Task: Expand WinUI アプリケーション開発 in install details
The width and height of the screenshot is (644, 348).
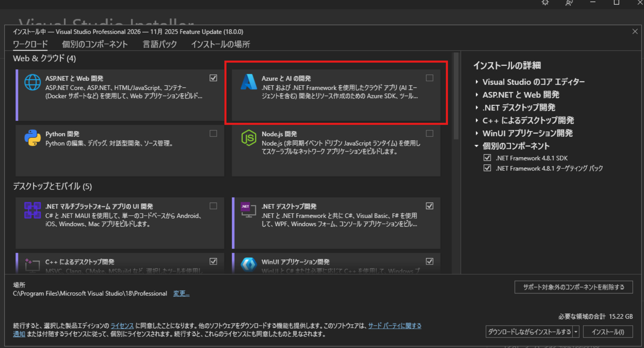Action: (477, 133)
